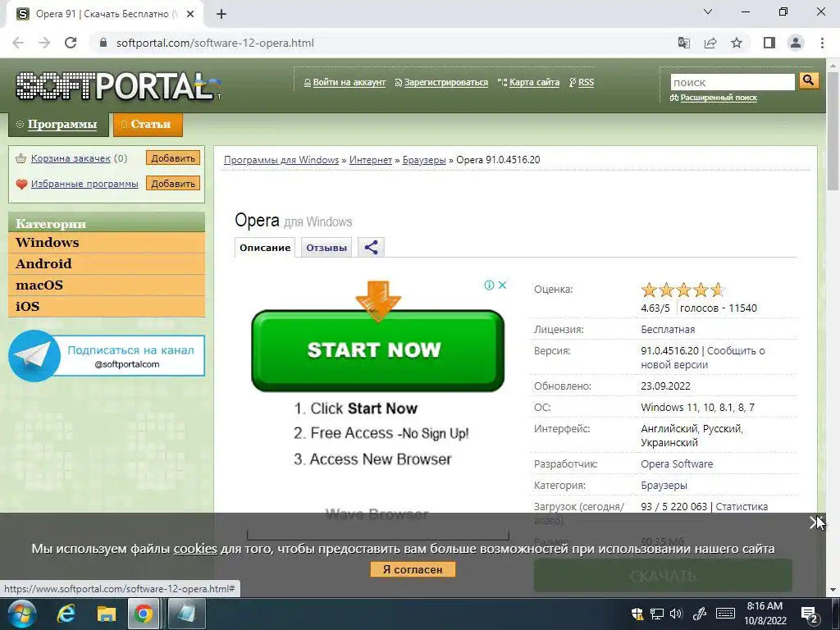840x630 pixels.
Task: Bookmark this page with the star icon
Action: pos(737,43)
